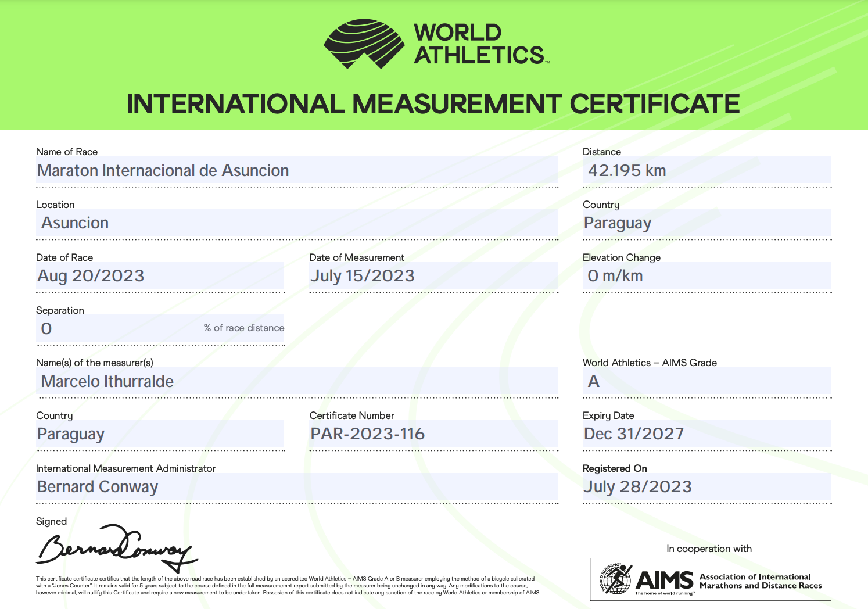Click the World Athletics AIMS Grade field
Screen dimensions: 868x609
tap(706, 382)
